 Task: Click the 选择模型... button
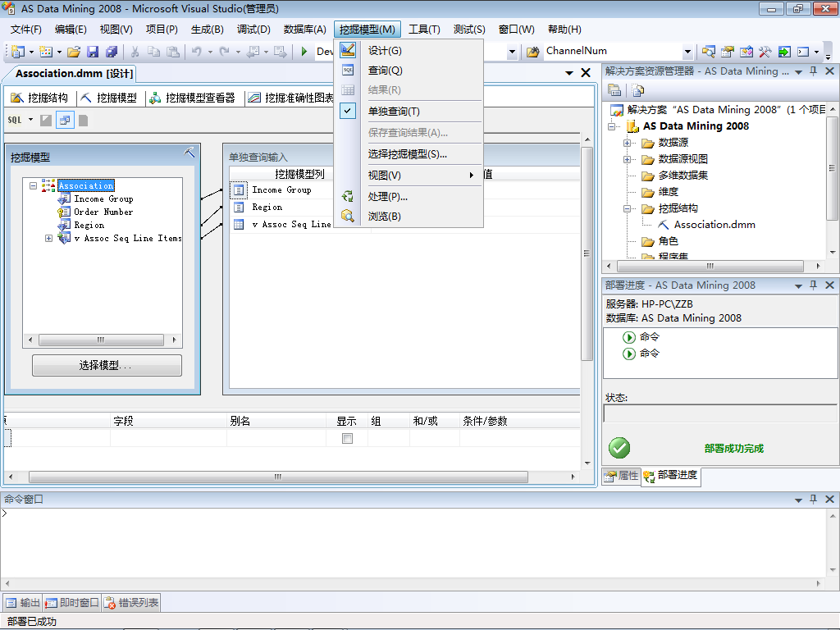[x=107, y=365]
